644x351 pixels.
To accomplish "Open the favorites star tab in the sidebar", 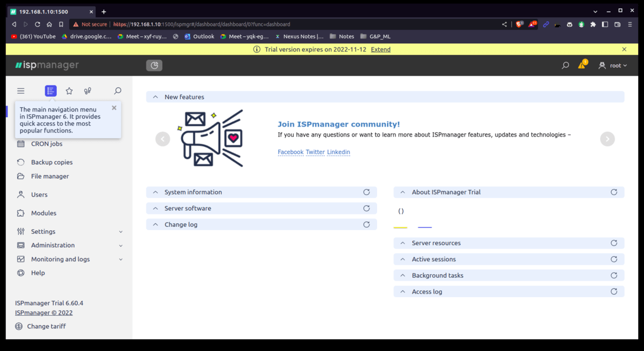I will [x=69, y=91].
